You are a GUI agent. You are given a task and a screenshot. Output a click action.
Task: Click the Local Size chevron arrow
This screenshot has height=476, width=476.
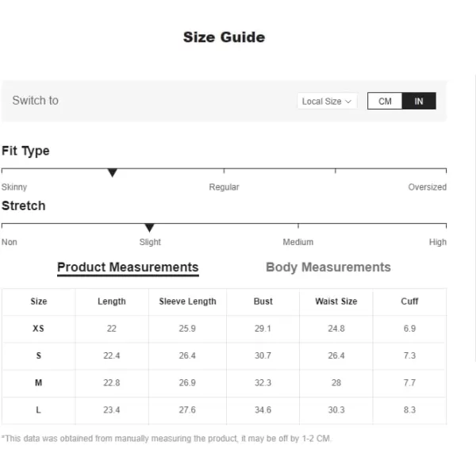pos(348,102)
